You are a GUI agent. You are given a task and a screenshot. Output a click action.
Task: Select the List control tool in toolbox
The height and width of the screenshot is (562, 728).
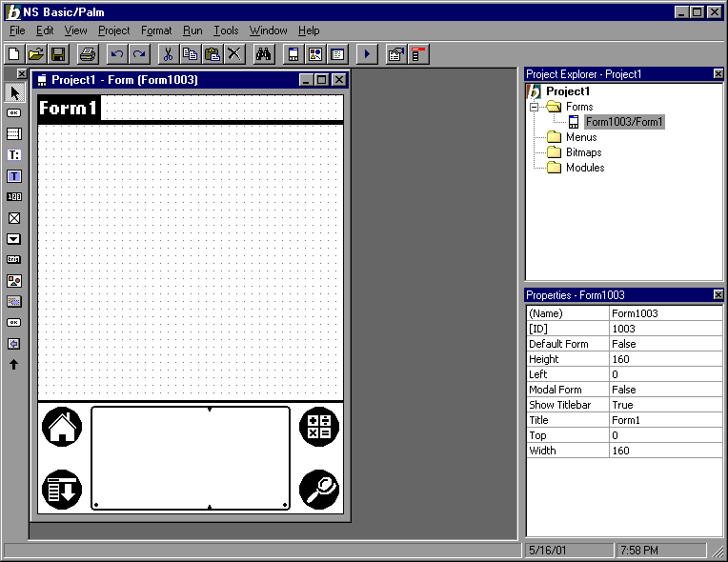point(14,133)
